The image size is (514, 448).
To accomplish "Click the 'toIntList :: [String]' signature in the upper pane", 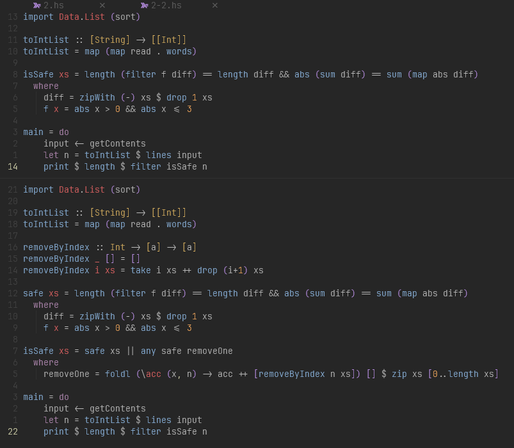I will (105, 40).
